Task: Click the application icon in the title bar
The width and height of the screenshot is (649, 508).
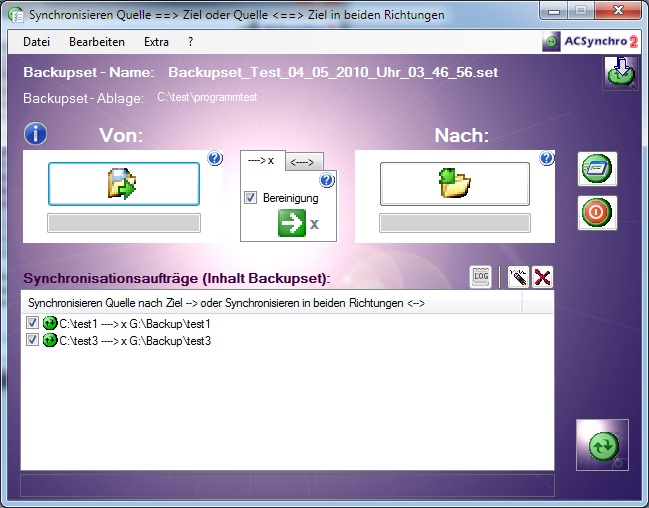Action: click(x=16, y=15)
